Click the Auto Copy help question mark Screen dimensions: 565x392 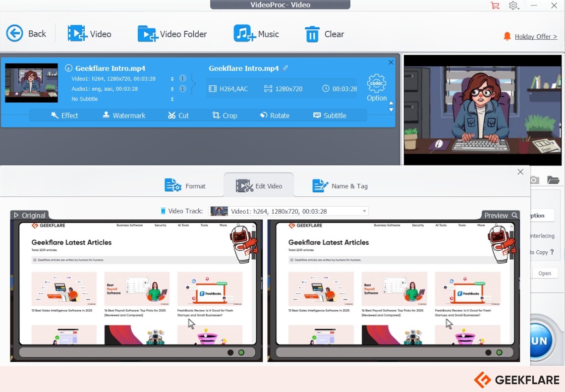552,252
